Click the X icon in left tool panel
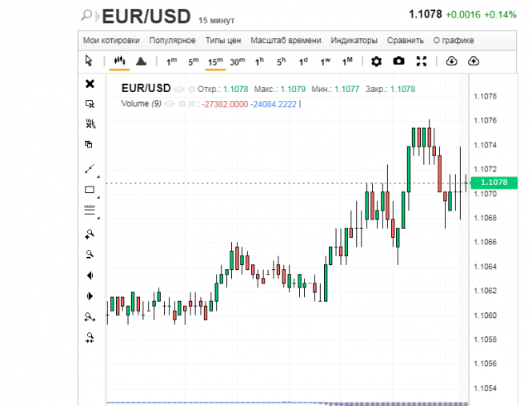The image size is (532, 406). click(x=90, y=83)
